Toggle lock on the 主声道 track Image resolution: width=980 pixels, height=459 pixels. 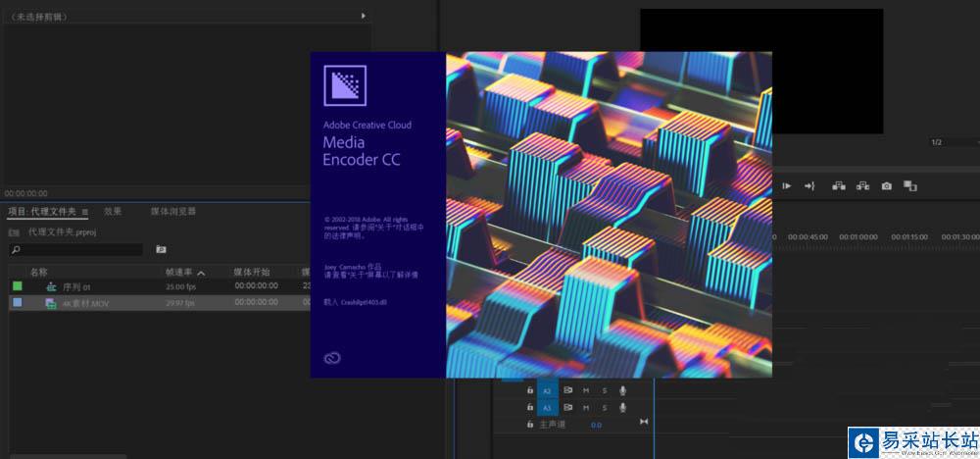[x=530, y=424]
